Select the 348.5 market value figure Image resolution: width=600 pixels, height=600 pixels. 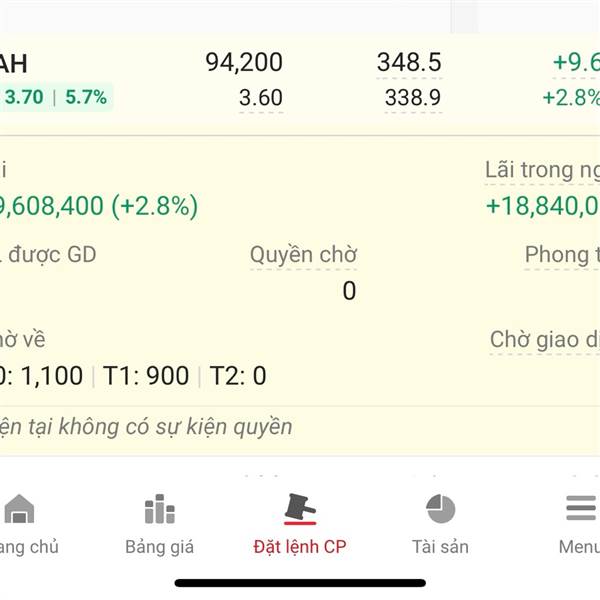409,62
